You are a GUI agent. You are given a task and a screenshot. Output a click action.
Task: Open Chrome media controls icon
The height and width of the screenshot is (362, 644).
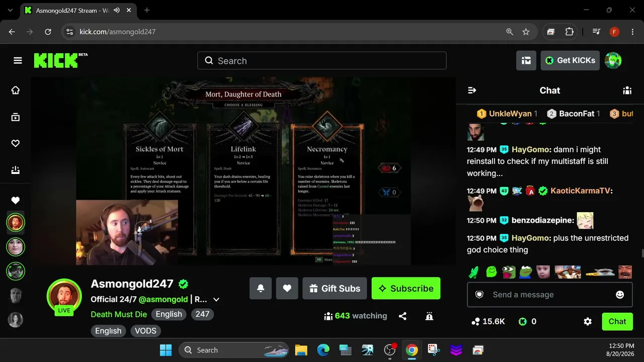tap(596, 32)
